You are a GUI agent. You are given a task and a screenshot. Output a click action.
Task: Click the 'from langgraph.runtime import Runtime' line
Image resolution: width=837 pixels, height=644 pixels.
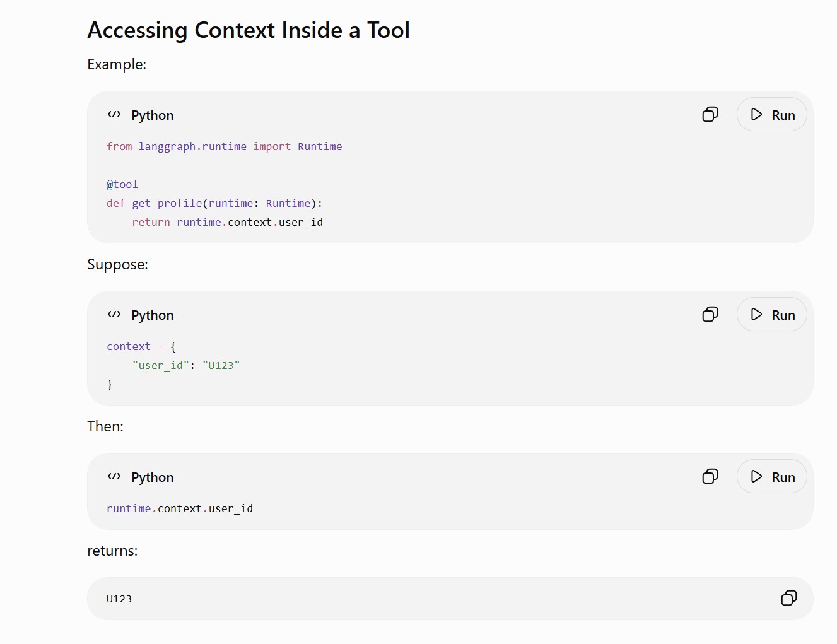[225, 146]
